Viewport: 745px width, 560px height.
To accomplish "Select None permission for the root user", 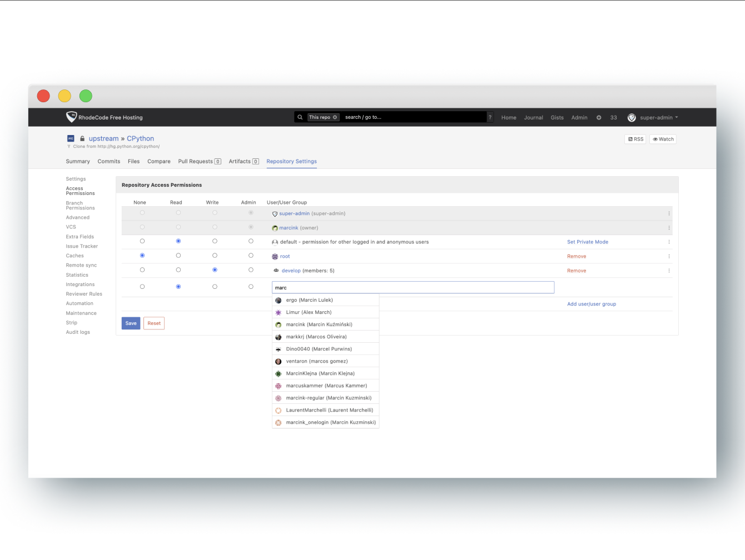I will tap(142, 255).
